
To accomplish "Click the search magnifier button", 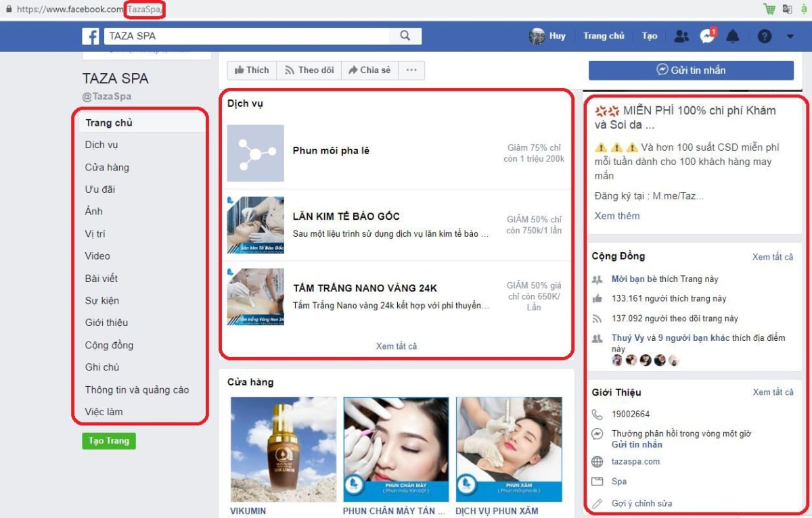I will point(405,36).
